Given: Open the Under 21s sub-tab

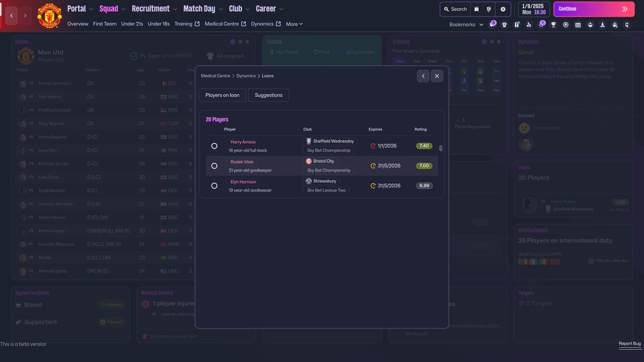Looking at the screenshot, I should coord(132,24).
